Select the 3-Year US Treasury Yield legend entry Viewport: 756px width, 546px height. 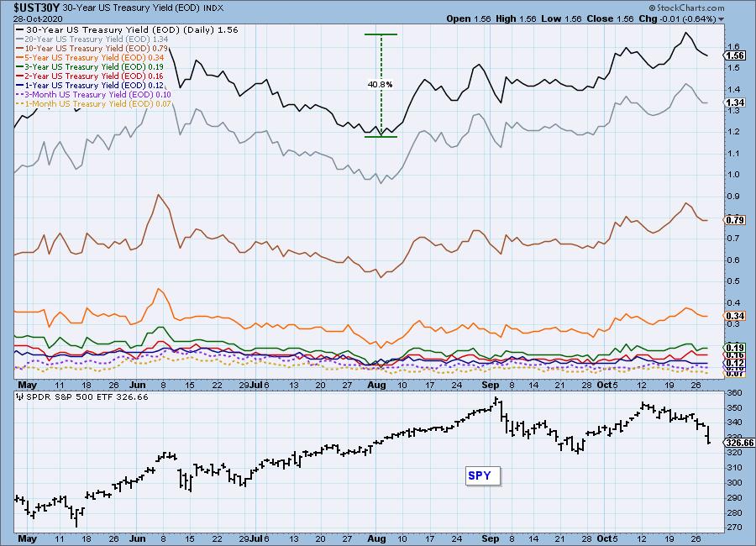[x=90, y=66]
